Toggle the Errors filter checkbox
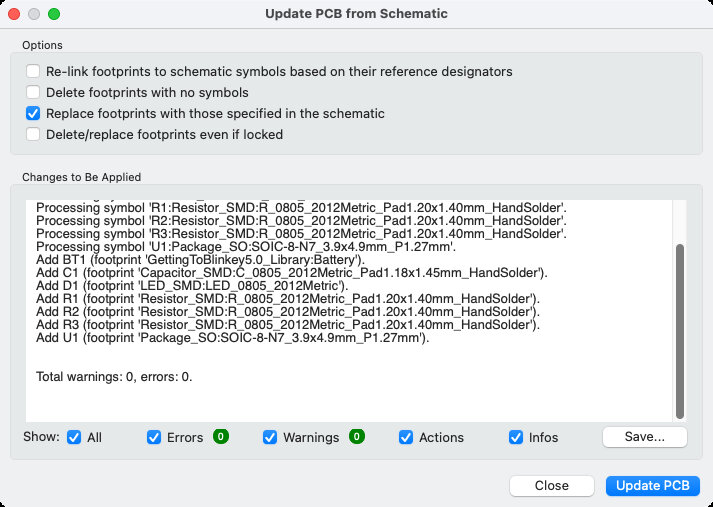The height and width of the screenshot is (507, 713). 154,437
